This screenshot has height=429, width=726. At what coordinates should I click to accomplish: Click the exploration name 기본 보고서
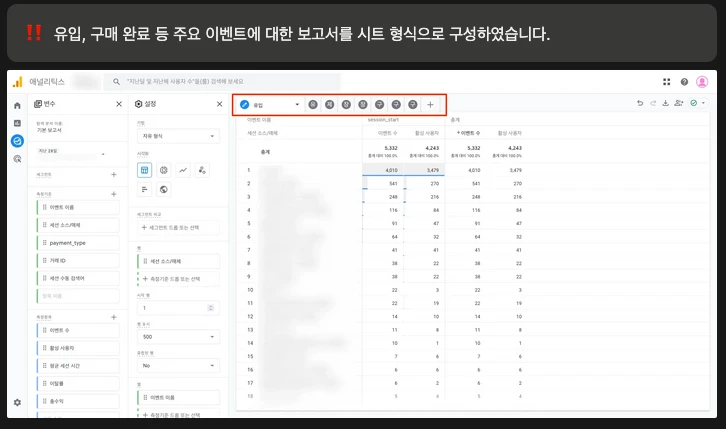tap(50, 130)
